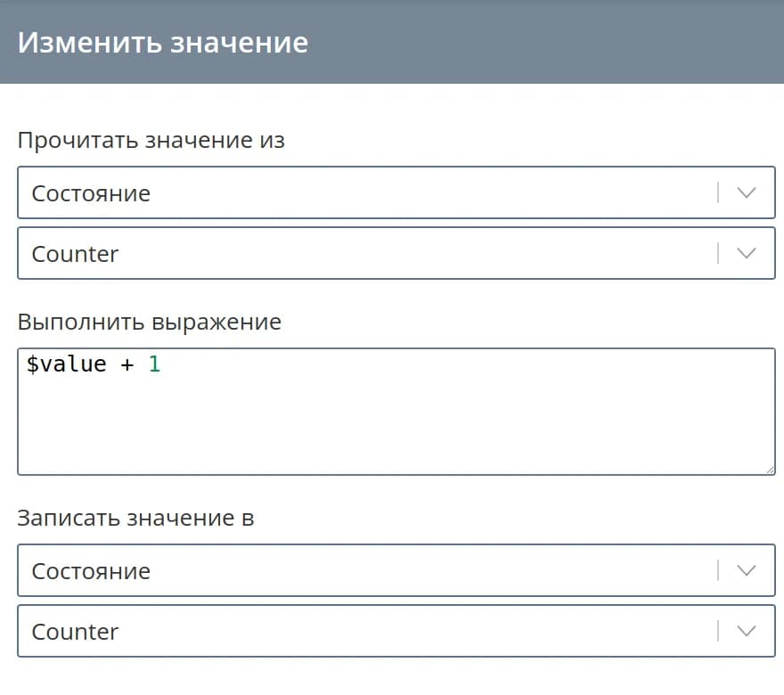Click chevron arrow of read-source Состояние dropdown
This screenshot has height=695, width=784.
(747, 192)
